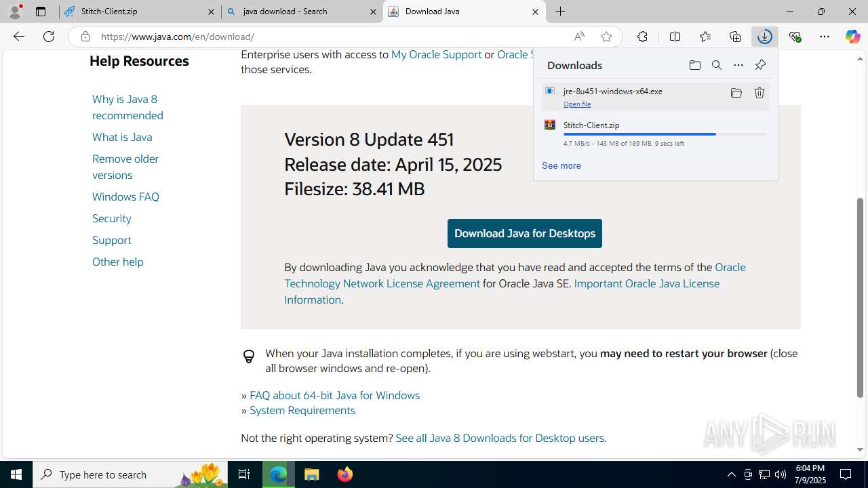Click the page vertical scrollbar thumb
868x488 pixels.
tap(861, 297)
